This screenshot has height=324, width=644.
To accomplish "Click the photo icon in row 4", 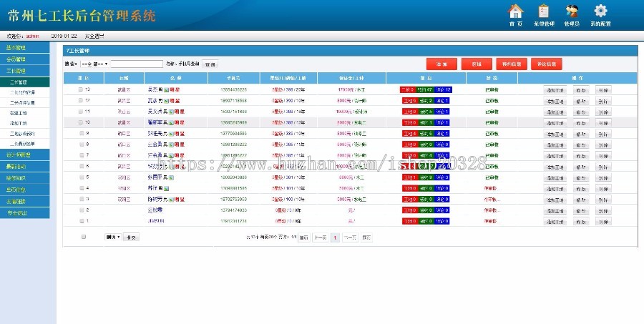I will point(166,188).
